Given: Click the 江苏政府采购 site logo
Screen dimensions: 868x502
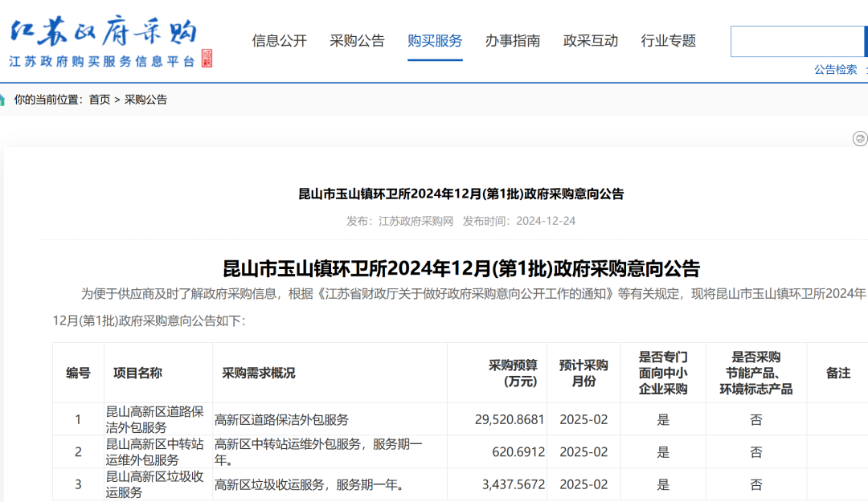Looking at the screenshot, I should click(x=104, y=43).
